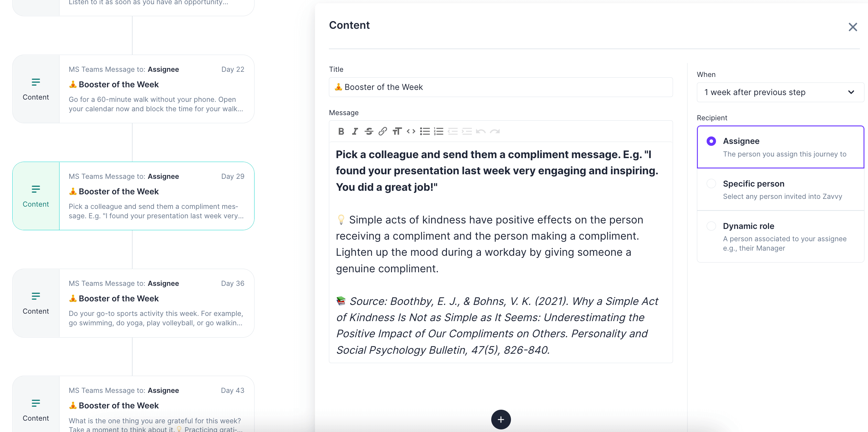868x432 pixels.
Task: Select the Assignee recipient option
Action: pyautogui.click(x=711, y=141)
